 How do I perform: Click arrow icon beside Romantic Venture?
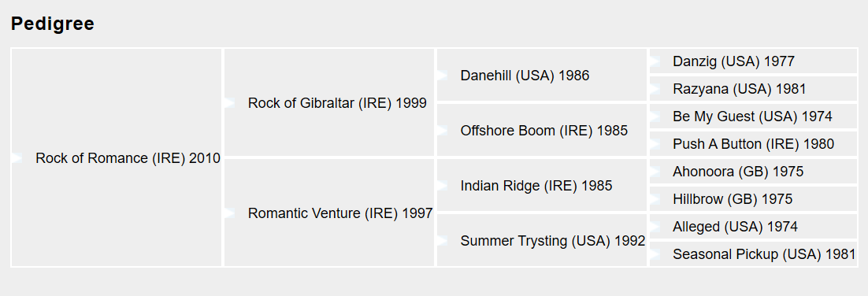pyautogui.click(x=229, y=213)
